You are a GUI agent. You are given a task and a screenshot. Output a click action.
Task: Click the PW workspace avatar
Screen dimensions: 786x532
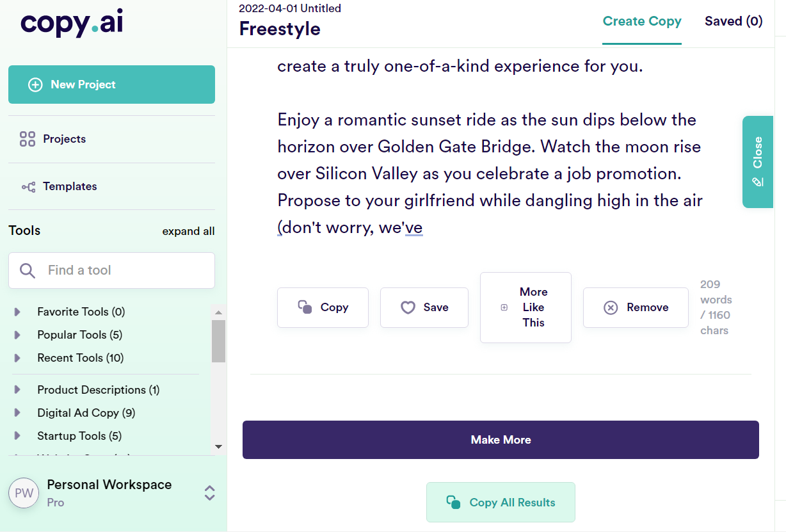click(24, 493)
